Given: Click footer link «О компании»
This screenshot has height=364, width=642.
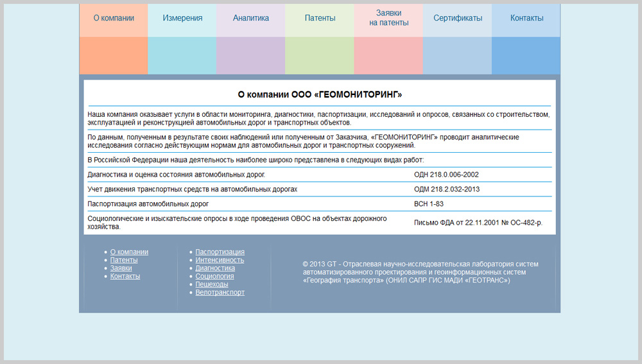Looking at the screenshot, I should [x=129, y=252].
